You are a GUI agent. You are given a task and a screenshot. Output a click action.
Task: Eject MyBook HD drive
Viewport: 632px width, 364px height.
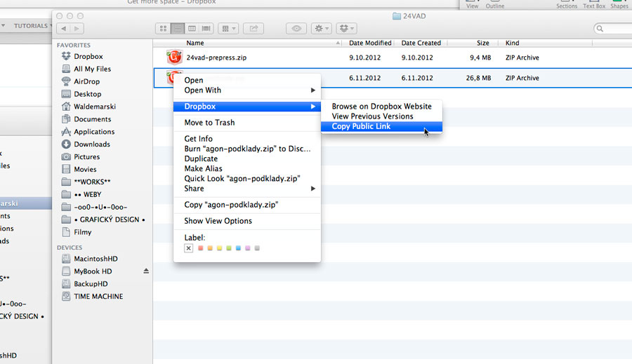pos(146,271)
